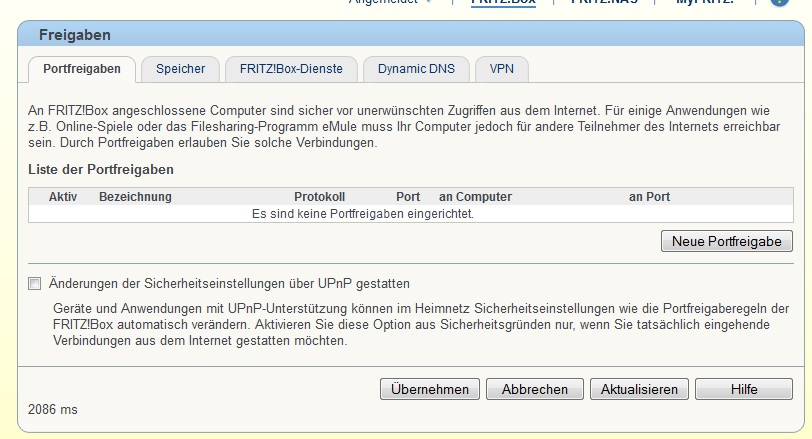
Task: Click the an Computer column header
Action: click(x=475, y=197)
